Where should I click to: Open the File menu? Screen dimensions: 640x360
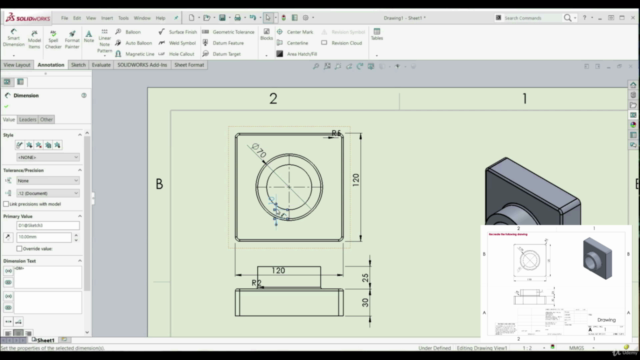[64, 18]
